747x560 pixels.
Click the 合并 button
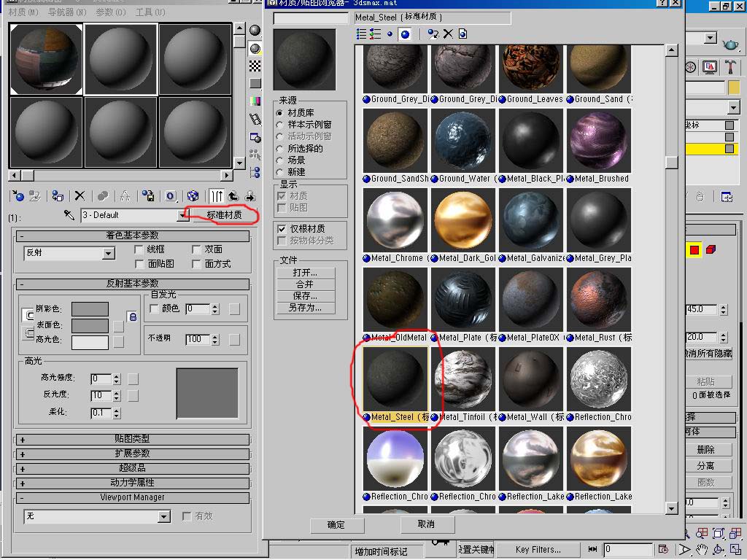[306, 285]
